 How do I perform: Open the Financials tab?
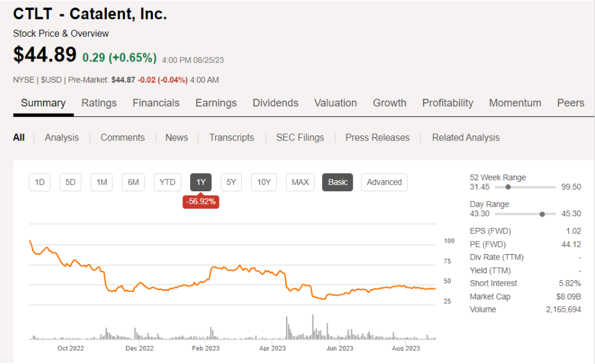(x=156, y=103)
